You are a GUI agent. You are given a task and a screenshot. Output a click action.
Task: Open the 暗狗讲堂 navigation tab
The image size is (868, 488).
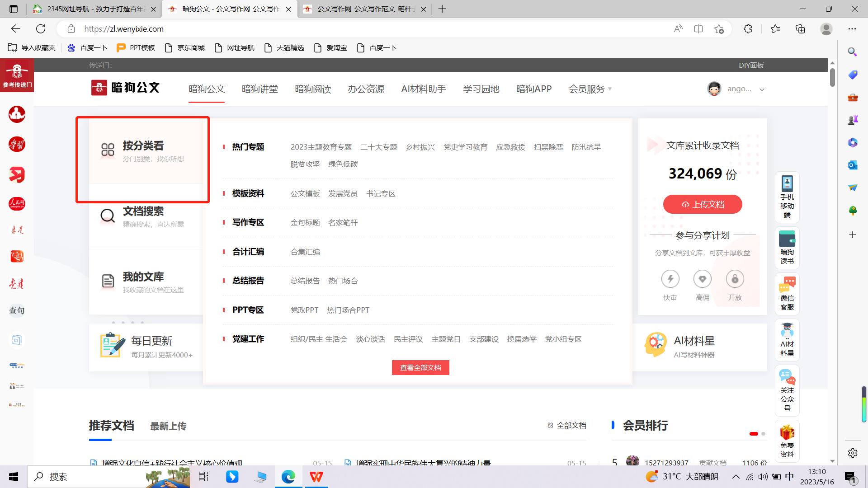(260, 89)
